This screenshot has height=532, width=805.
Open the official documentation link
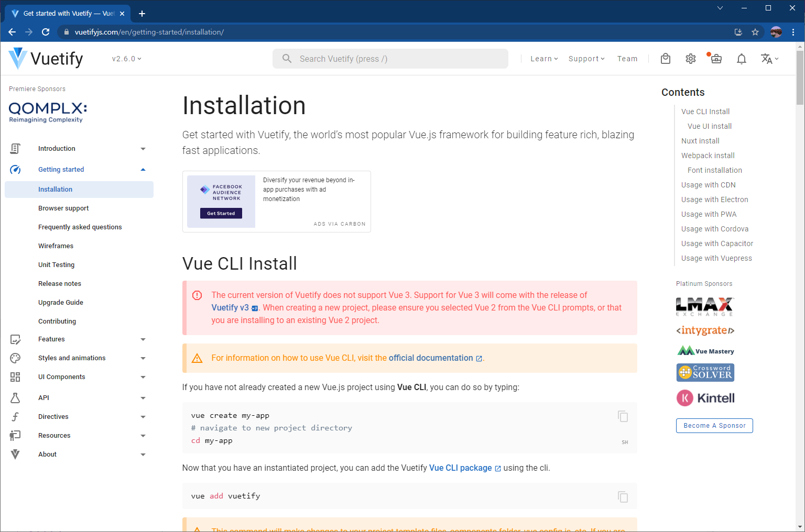click(435, 358)
